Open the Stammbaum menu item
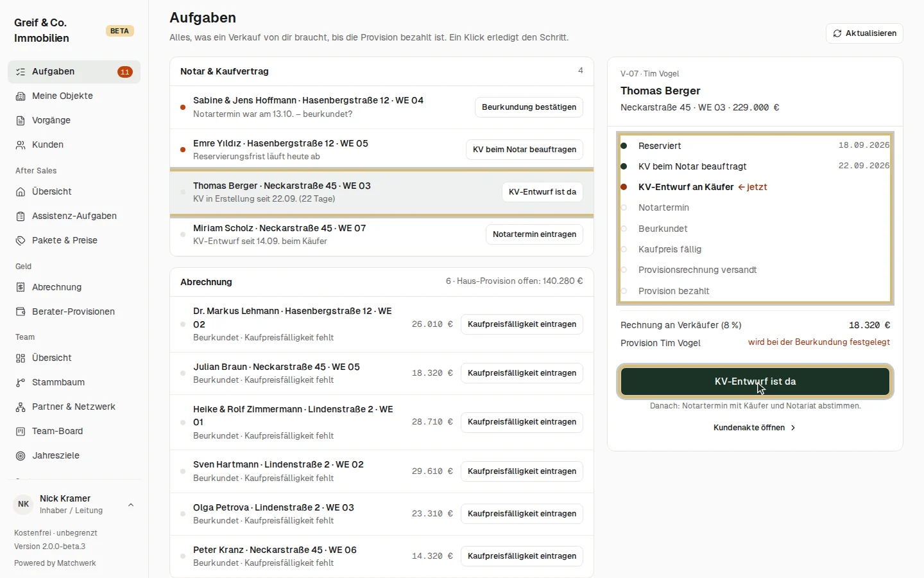Viewport: 924px width, 578px height. pos(74,383)
